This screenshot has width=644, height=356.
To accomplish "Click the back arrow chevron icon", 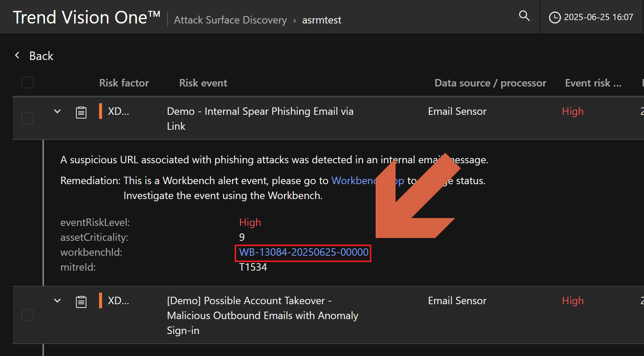I will [x=17, y=56].
